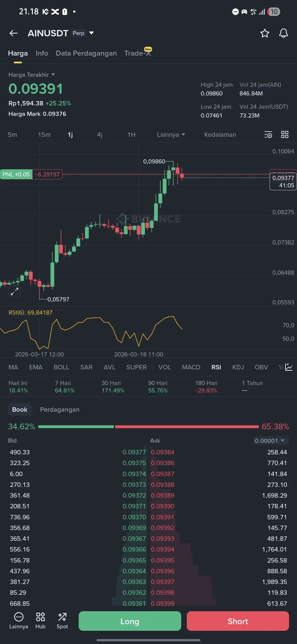The height and width of the screenshot is (644, 297).
Task: Open the chart layout grid icon
Action: [285, 135]
